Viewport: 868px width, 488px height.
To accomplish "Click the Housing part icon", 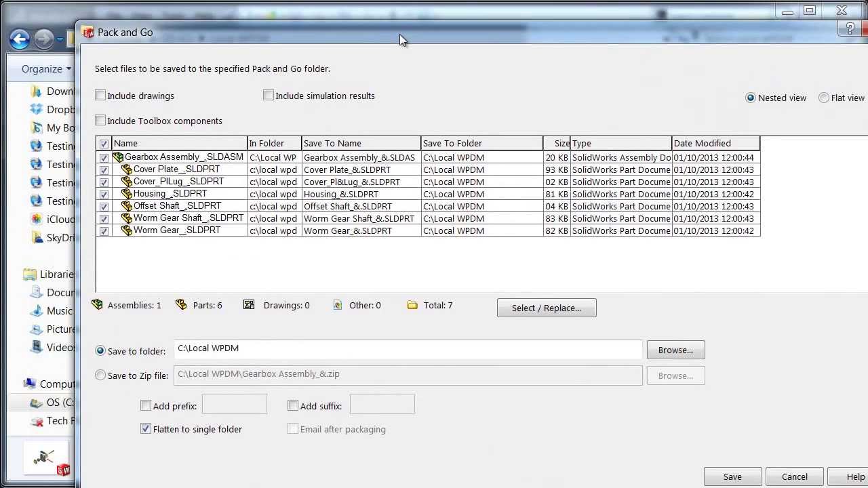I will (x=127, y=194).
